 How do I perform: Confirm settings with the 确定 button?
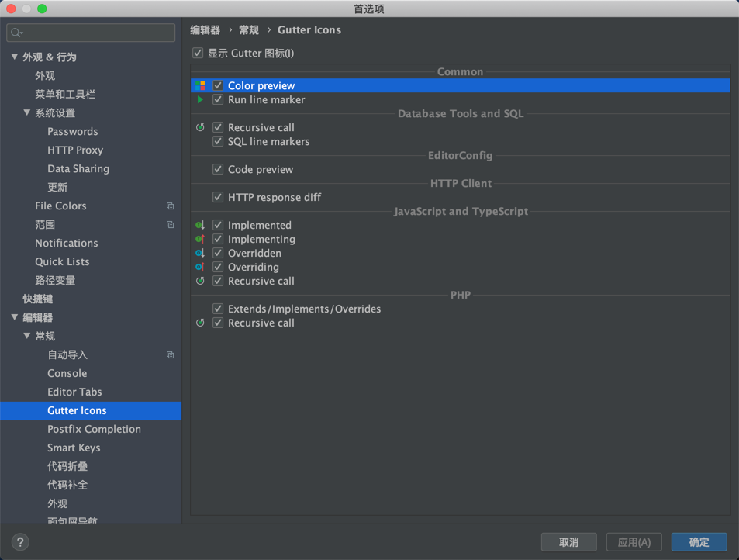coord(699,542)
